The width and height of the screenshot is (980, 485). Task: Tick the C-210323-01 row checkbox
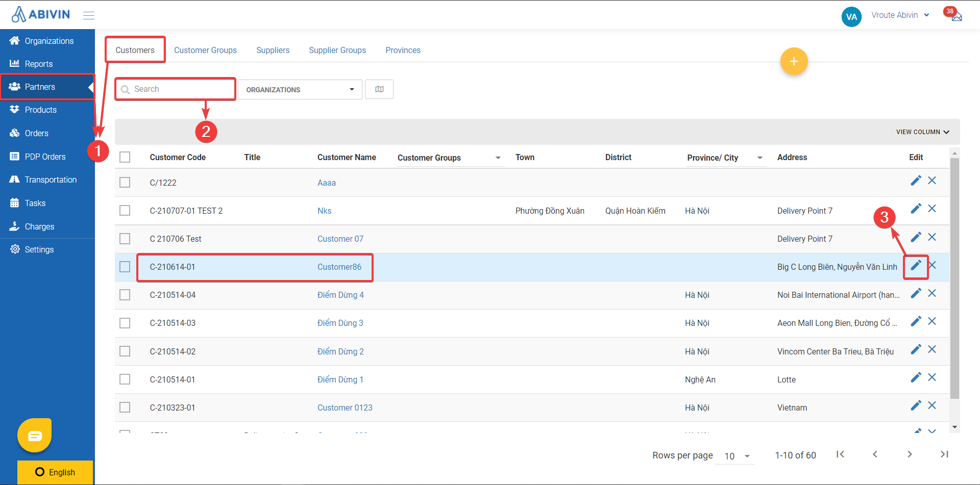click(125, 407)
